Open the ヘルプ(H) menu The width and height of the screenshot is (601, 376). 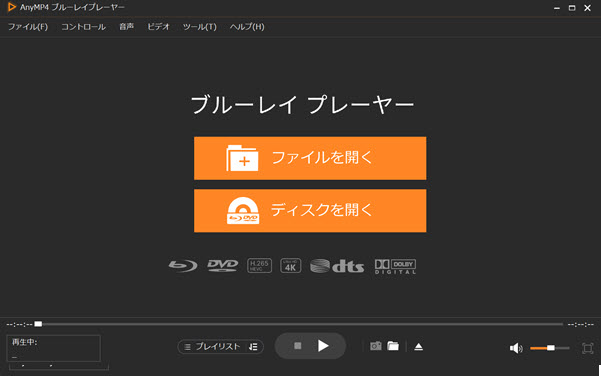pos(247,27)
